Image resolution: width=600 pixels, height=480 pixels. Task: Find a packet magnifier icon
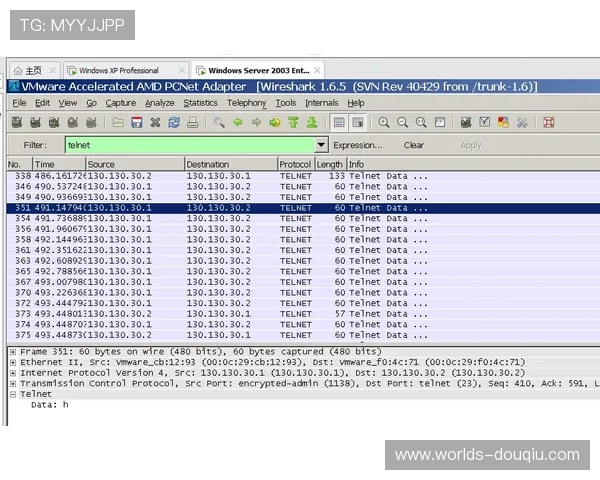219,122
